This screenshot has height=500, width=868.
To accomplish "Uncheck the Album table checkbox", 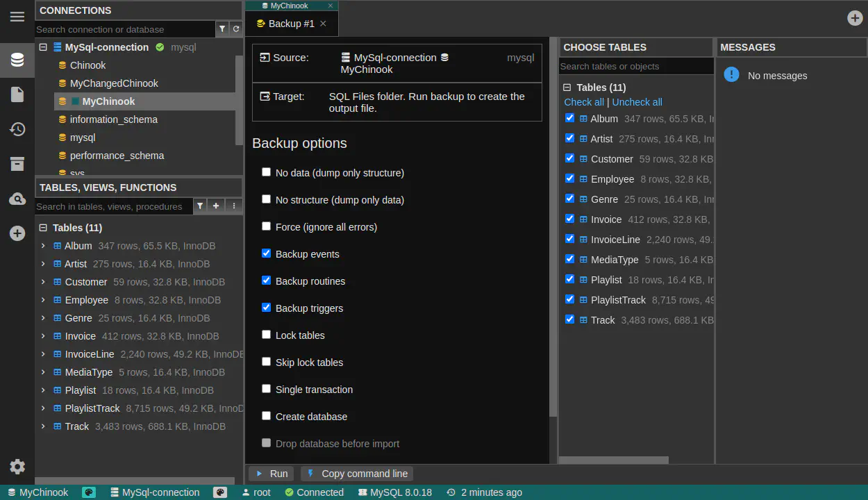I will 569,118.
